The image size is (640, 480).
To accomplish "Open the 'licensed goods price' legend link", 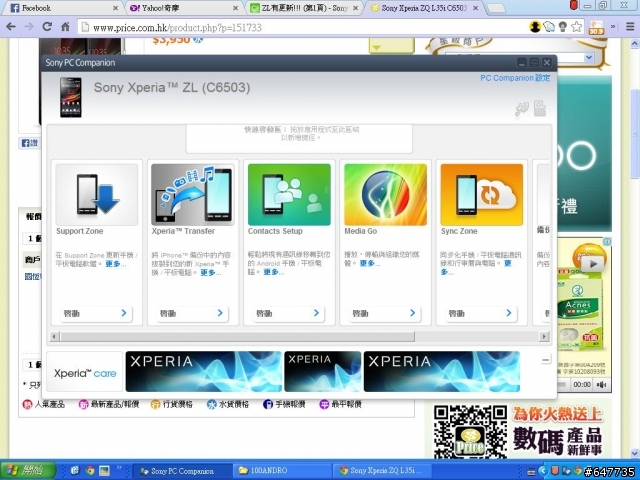I will pyautogui.click(x=171, y=404).
